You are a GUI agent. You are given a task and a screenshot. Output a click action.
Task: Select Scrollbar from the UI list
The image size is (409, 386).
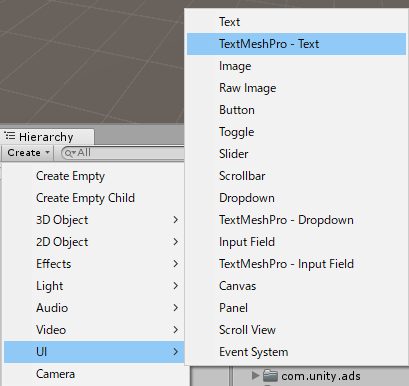[x=296, y=176]
